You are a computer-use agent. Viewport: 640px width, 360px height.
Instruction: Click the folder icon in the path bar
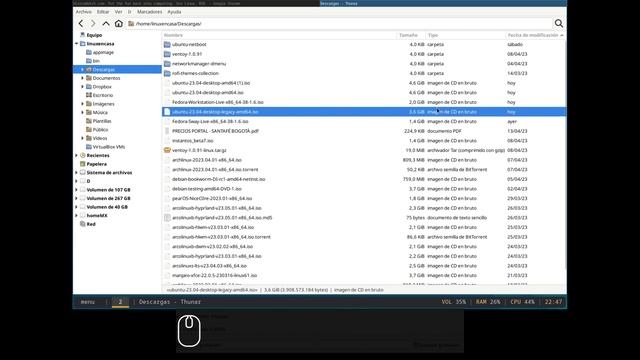click(131, 24)
